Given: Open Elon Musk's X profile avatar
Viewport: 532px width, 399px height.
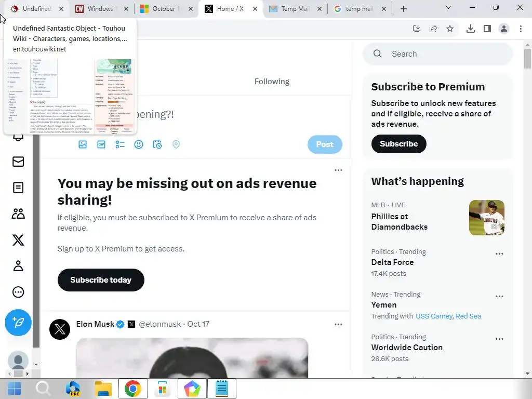Looking at the screenshot, I should (x=60, y=329).
